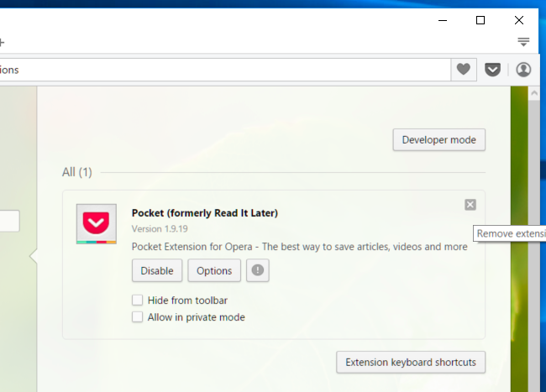Open Pocket extension Options

pyautogui.click(x=214, y=270)
